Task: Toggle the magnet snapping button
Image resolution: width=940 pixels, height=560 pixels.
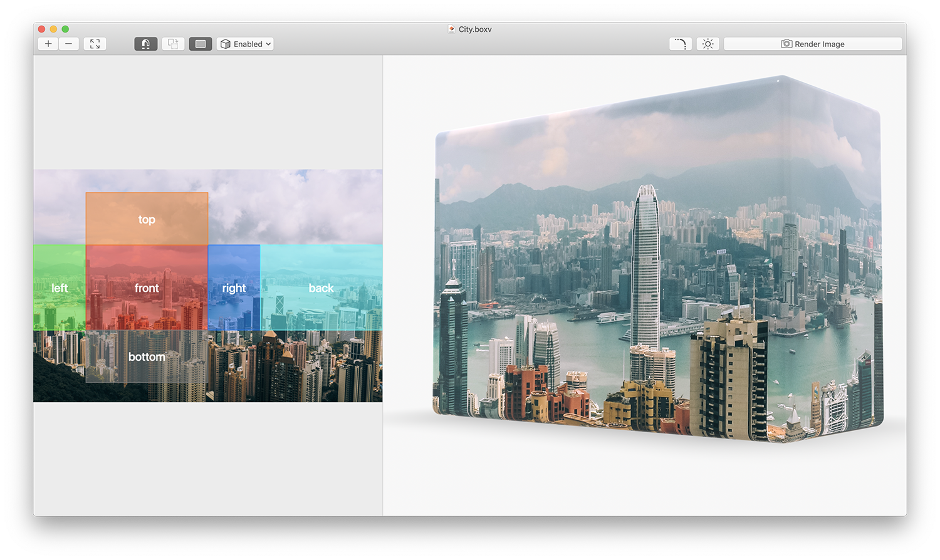Action: (x=145, y=44)
